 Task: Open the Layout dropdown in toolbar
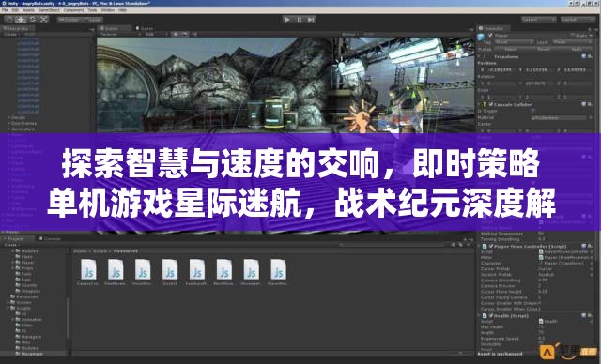click(x=578, y=19)
